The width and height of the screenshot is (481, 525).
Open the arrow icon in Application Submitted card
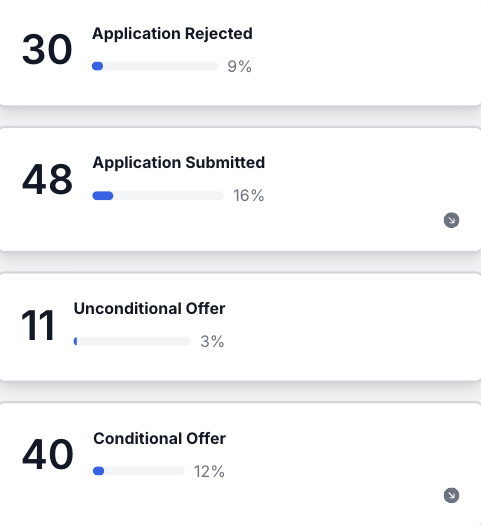pyautogui.click(x=451, y=220)
